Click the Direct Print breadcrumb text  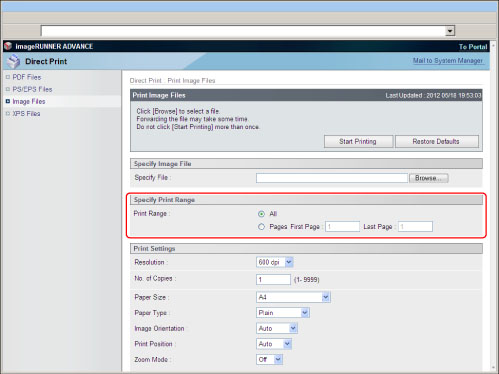(145, 81)
